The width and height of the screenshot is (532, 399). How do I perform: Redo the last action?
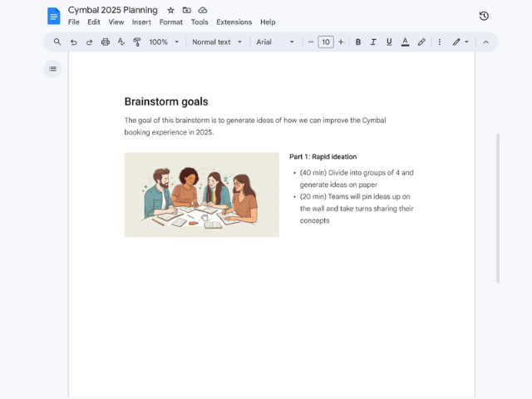89,42
